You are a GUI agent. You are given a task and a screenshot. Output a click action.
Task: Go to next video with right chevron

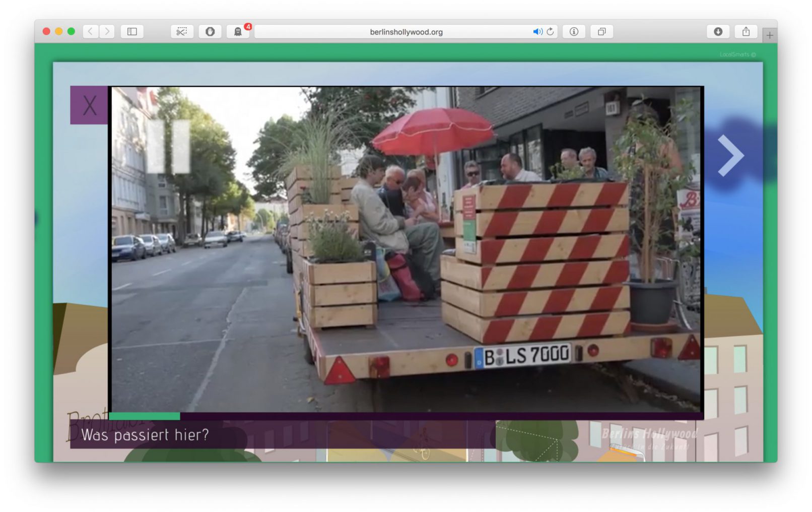click(x=730, y=156)
